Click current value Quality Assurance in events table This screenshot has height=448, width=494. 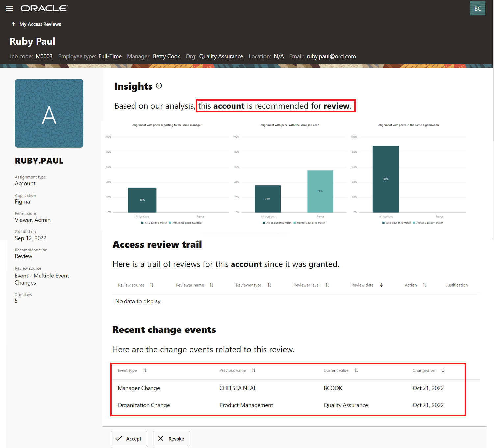[x=346, y=405]
